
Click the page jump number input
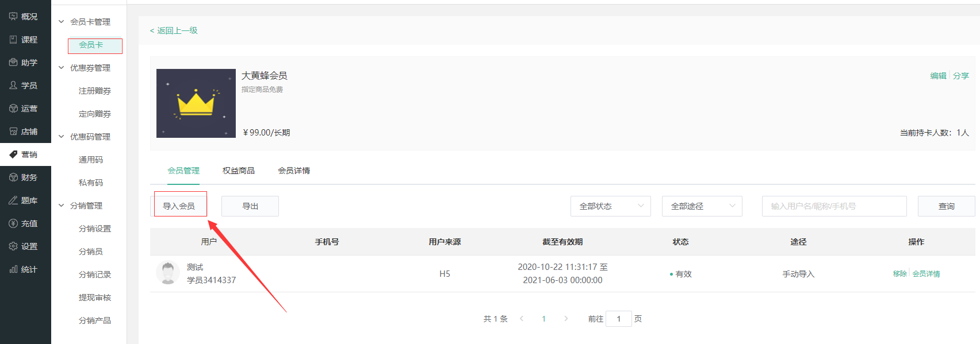(619, 319)
